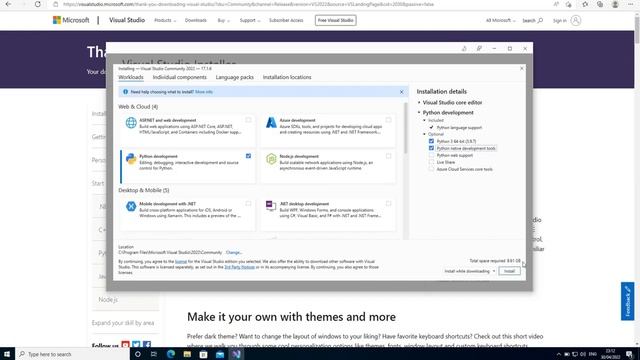Click the Microsoft logo in browser page
Image resolution: width=640 pixels, height=360 pixels.
click(x=71, y=20)
